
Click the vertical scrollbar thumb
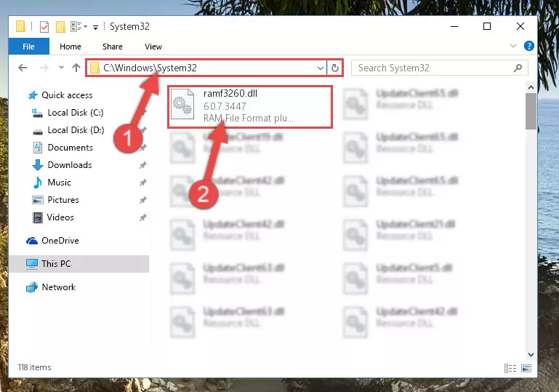point(531,111)
